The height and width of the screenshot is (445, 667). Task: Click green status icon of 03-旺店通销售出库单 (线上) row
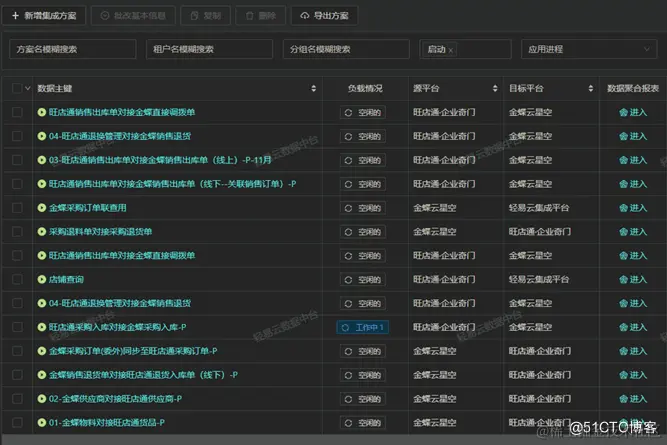click(42, 160)
